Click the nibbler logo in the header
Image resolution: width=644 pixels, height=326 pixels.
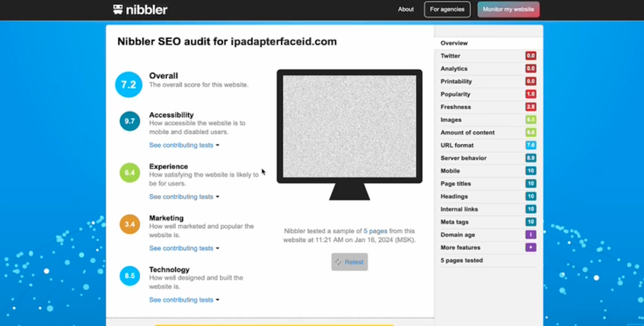coord(140,9)
